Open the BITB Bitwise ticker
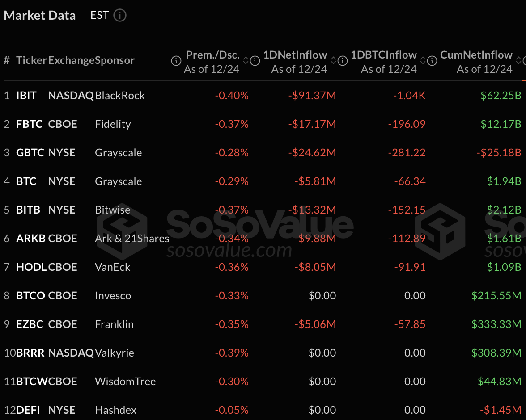The height and width of the screenshot is (420, 526). coord(28,210)
